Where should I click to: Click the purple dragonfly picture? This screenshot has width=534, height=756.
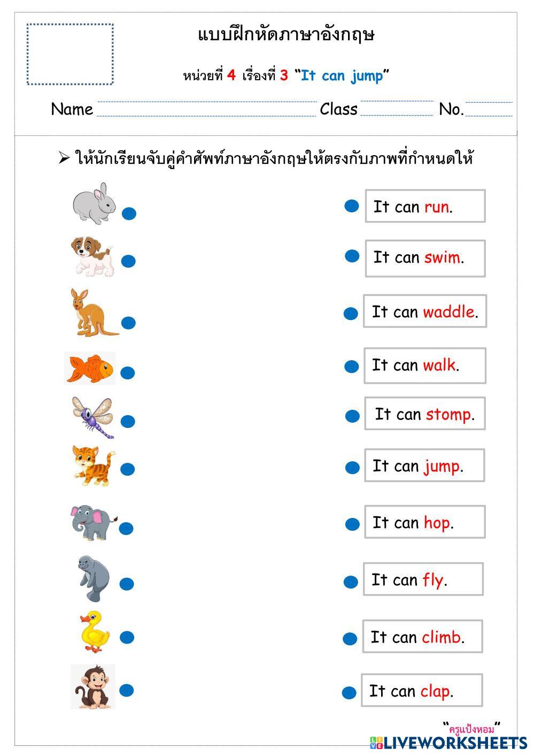click(93, 417)
